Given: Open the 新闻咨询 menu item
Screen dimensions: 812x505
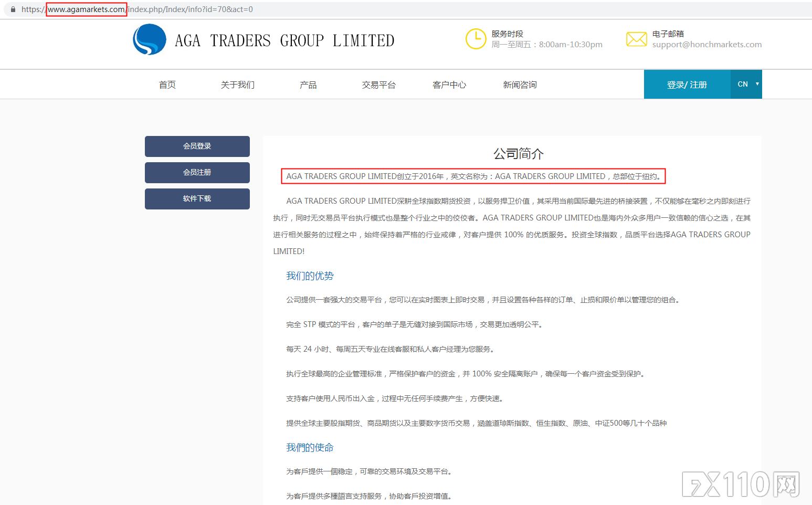Looking at the screenshot, I should pyautogui.click(x=519, y=85).
